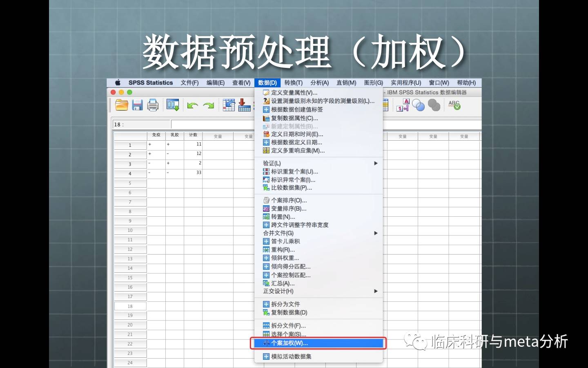Select 模拟活动数据集 menu entry
The height and width of the screenshot is (368, 588).
coord(318,357)
